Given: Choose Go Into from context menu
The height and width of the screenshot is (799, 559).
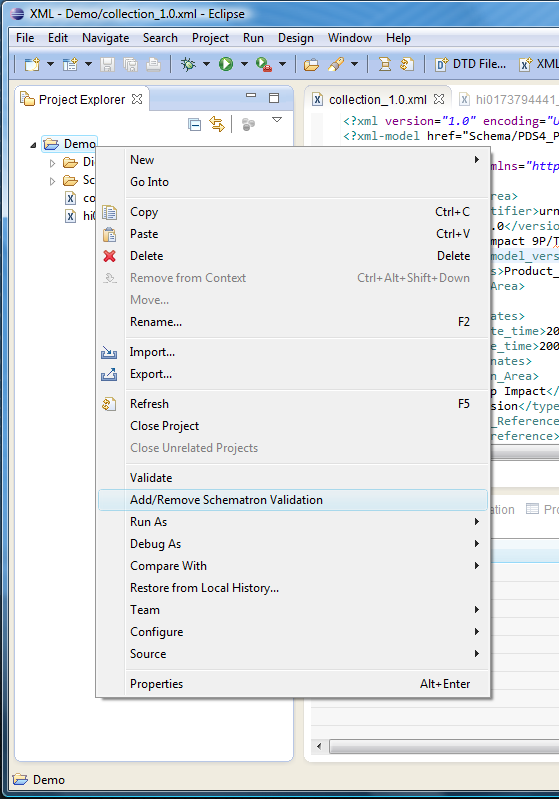Looking at the screenshot, I should [293, 182].
